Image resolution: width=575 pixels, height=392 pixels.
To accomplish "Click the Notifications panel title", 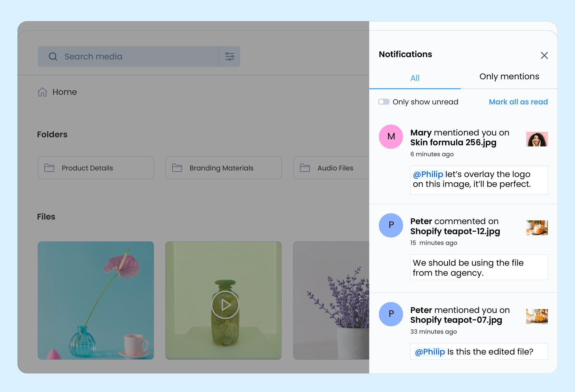I will 405,54.
